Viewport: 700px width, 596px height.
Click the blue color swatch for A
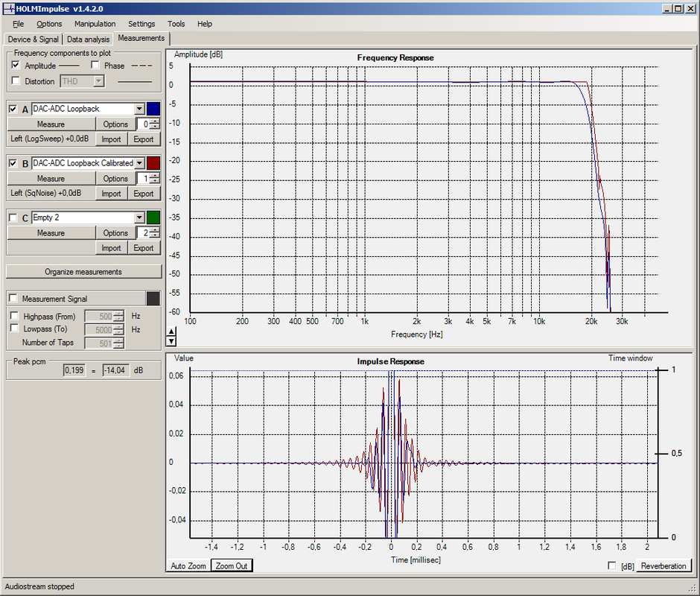tap(153, 109)
